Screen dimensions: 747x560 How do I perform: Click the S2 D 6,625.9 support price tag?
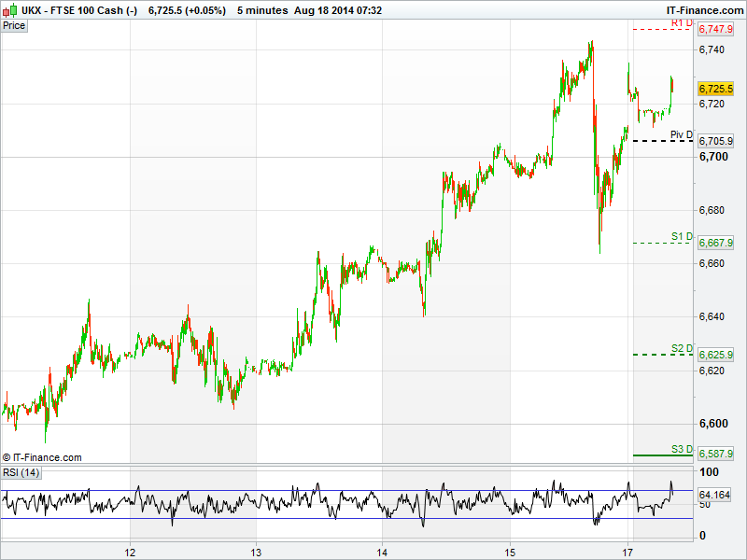coord(715,355)
